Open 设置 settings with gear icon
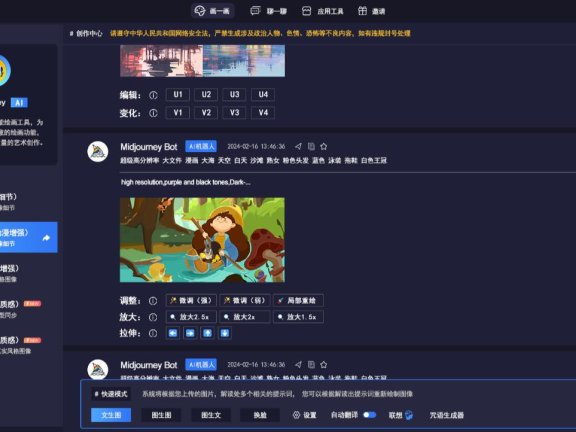This screenshot has width=576, height=432. coord(305,415)
